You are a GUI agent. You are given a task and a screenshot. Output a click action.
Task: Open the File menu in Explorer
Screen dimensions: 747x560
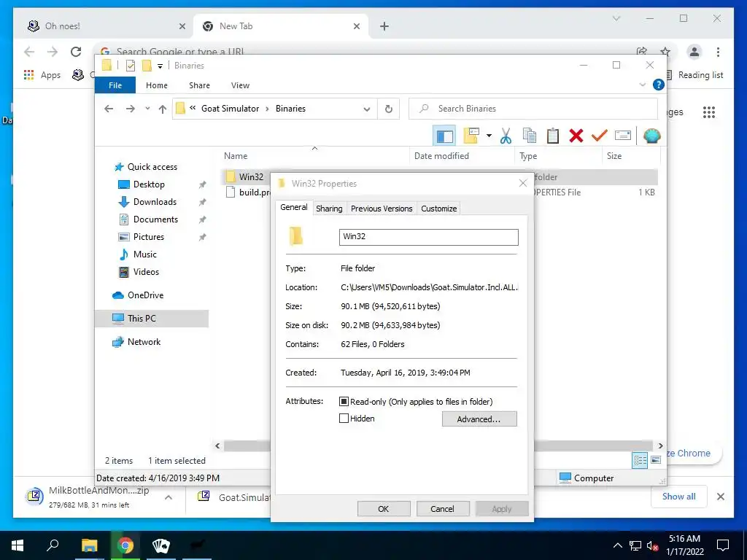coord(115,85)
